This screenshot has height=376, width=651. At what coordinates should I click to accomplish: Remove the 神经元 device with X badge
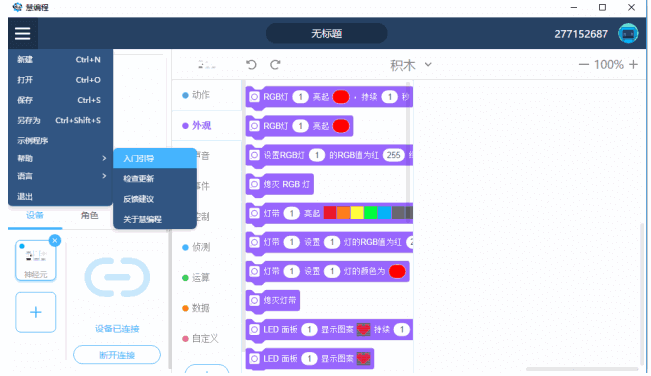(55, 241)
